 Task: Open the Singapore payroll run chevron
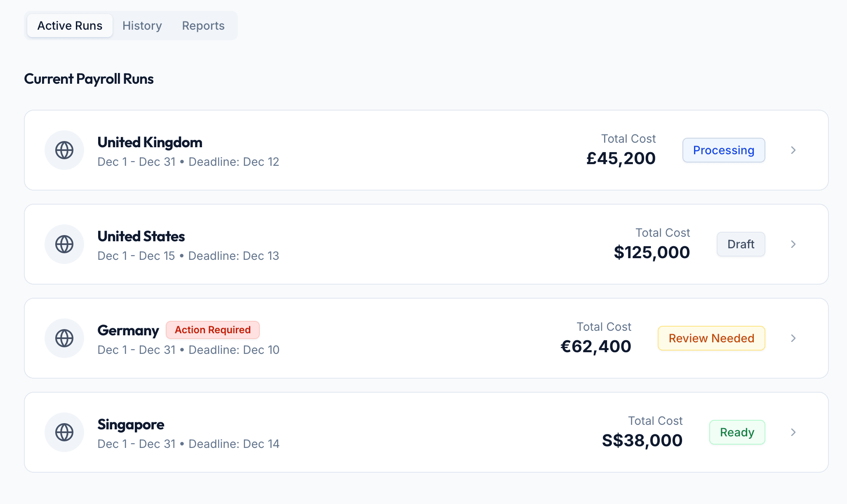click(x=793, y=432)
